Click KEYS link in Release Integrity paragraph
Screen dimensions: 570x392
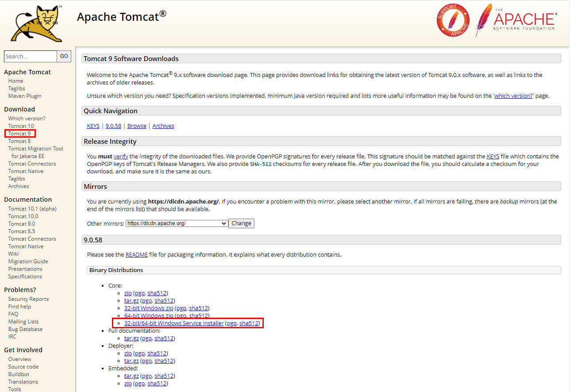[493, 156]
